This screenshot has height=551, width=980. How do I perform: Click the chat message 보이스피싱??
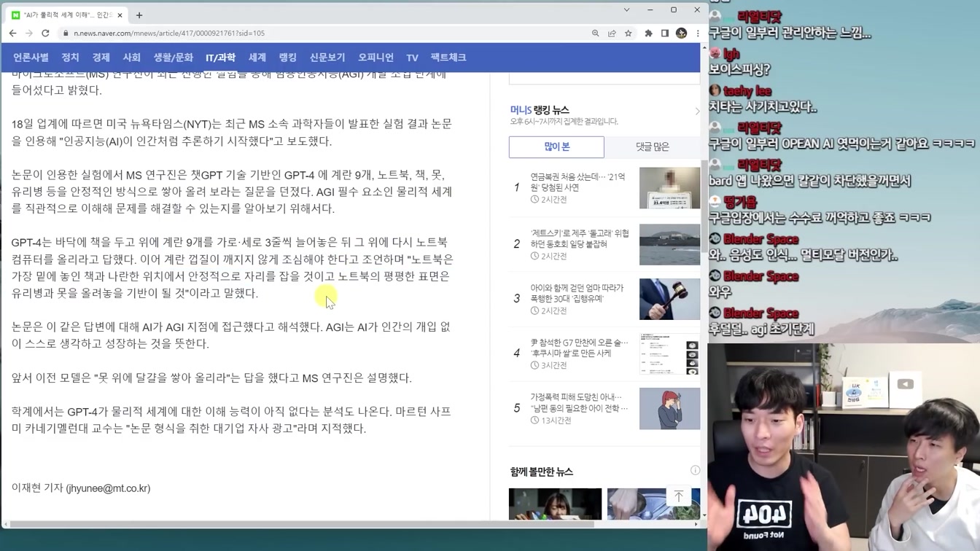(x=739, y=70)
